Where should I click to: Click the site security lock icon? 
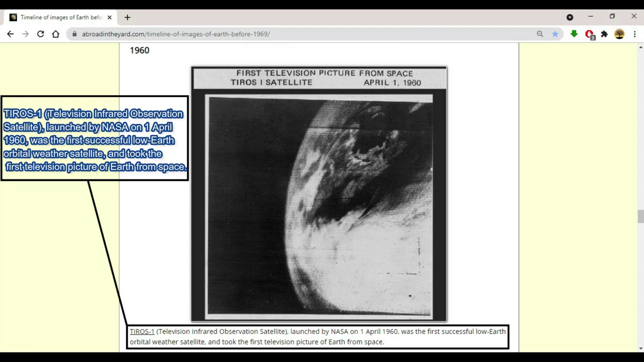coord(74,34)
